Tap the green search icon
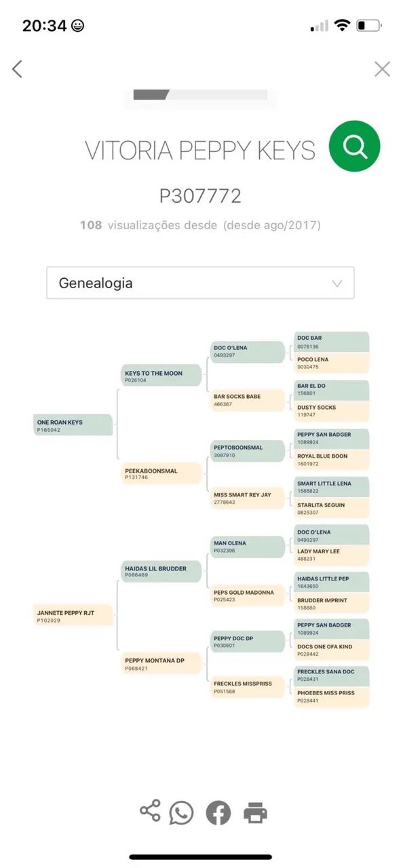This screenshot has height=868, width=401. click(x=354, y=146)
